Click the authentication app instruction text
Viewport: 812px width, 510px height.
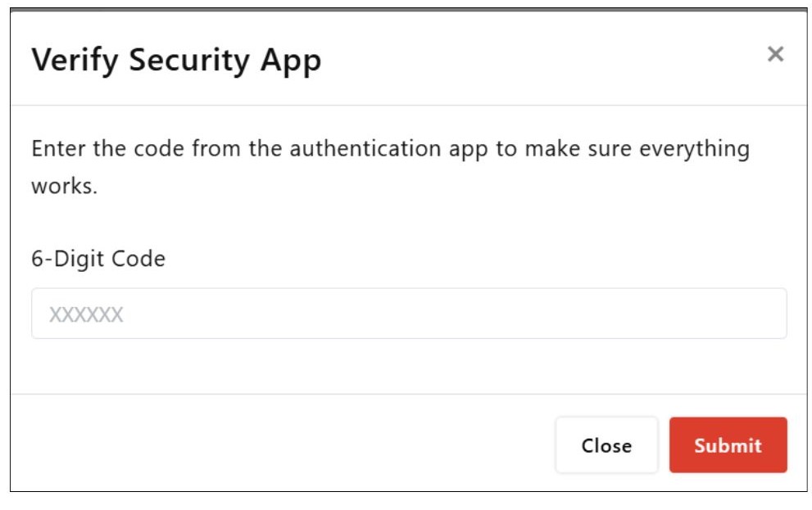[x=390, y=150]
